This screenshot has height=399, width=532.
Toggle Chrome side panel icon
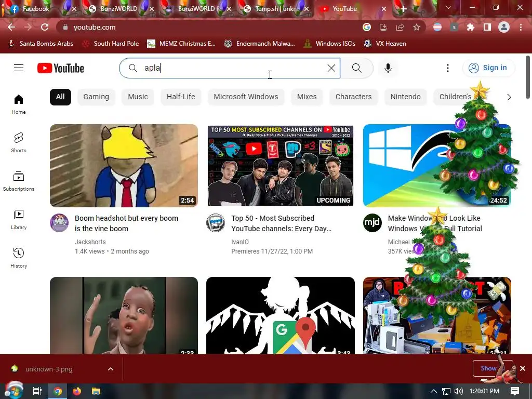(x=487, y=27)
